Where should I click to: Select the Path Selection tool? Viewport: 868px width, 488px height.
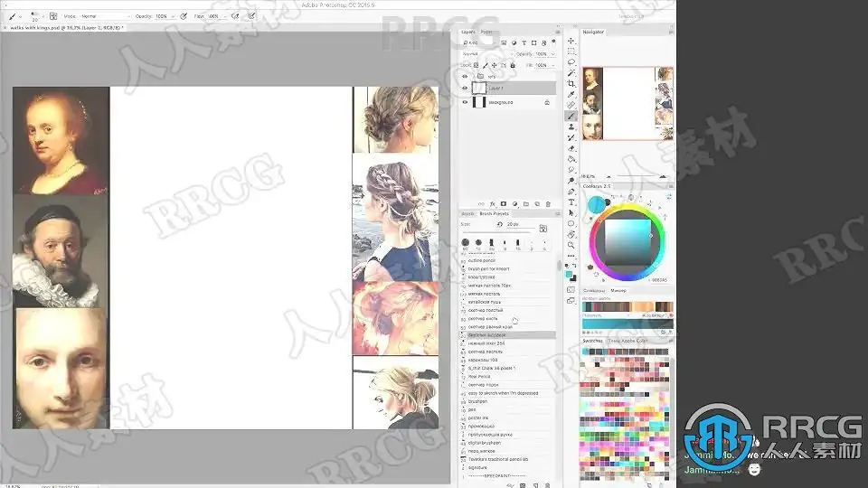[x=571, y=212]
